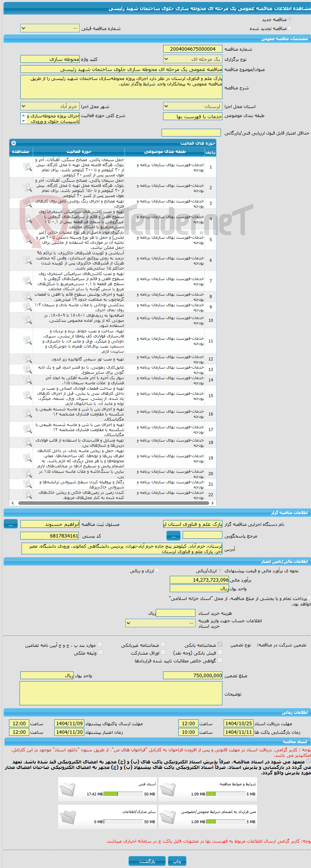The width and height of the screenshot is (311, 868).
Task: Open the view icon in activity row 8
Action: 27,296
